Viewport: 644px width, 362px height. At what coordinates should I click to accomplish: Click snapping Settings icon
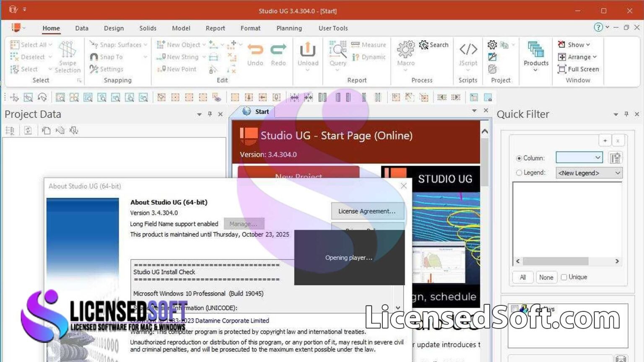tap(94, 69)
